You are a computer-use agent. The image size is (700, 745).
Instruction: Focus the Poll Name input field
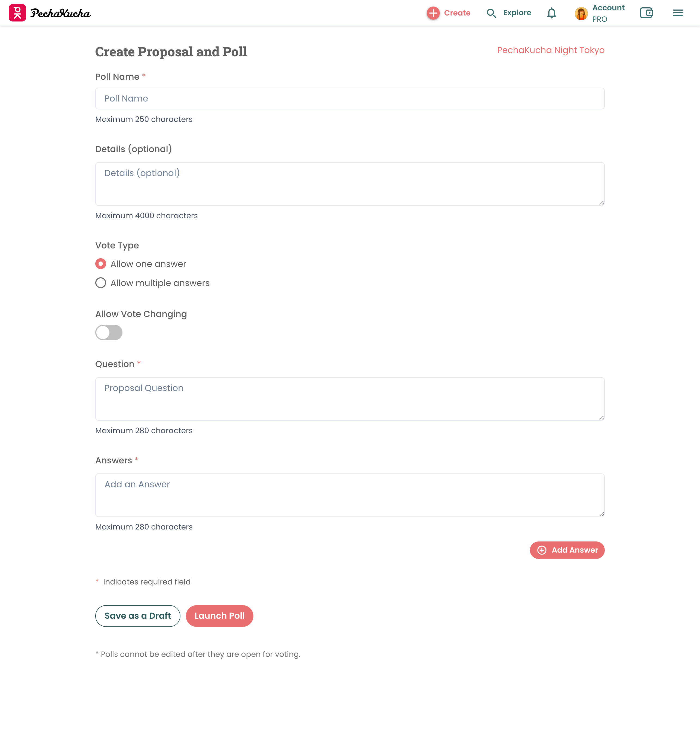(x=350, y=98)
